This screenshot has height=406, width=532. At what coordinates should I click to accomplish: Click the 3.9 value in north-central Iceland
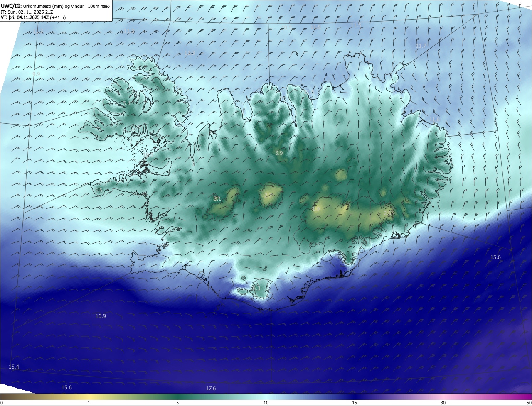279,153
